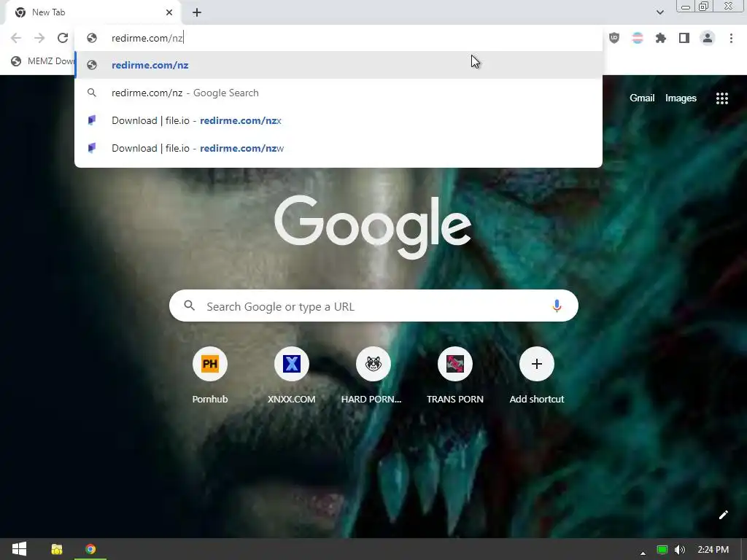Image resolution: width=747 pixels, height=560 pixels.
Task: Click the 2:24 PM clock
Action: [713, 550]
